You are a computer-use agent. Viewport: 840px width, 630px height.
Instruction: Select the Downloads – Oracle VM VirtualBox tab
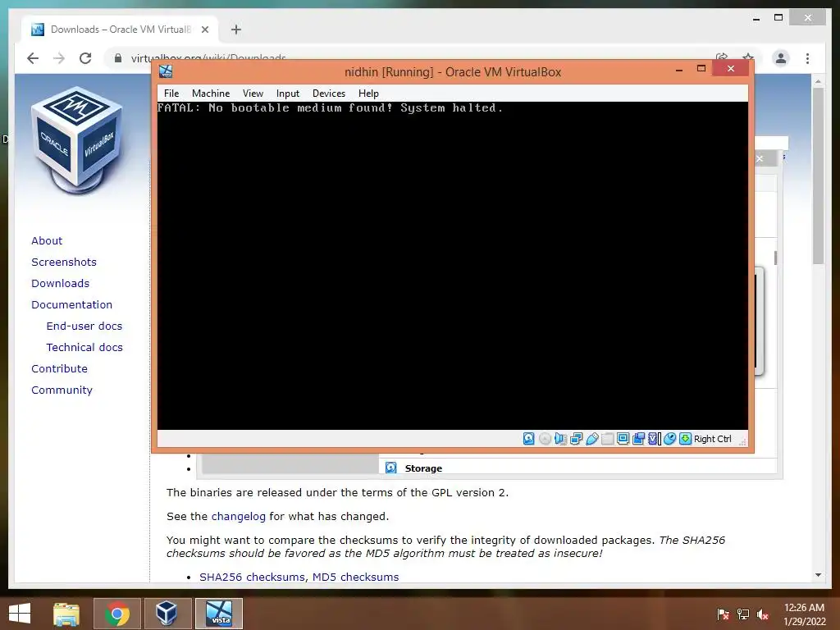tap(120, 30)
